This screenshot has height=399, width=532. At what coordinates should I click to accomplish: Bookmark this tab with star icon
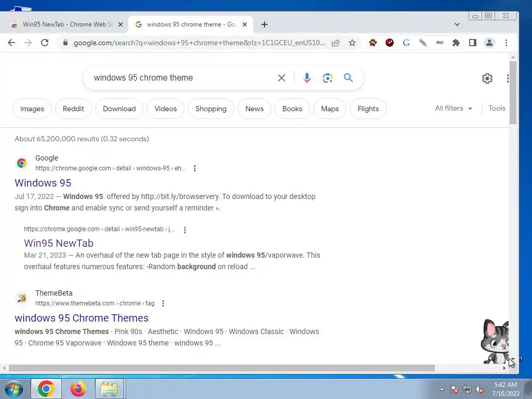click(x=352, y=43)
